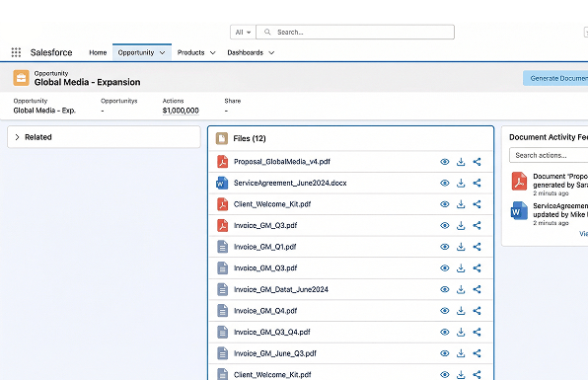Preview Invoice_GM_Detat_June2024 using its eye icon

click(x=445, y=289)
